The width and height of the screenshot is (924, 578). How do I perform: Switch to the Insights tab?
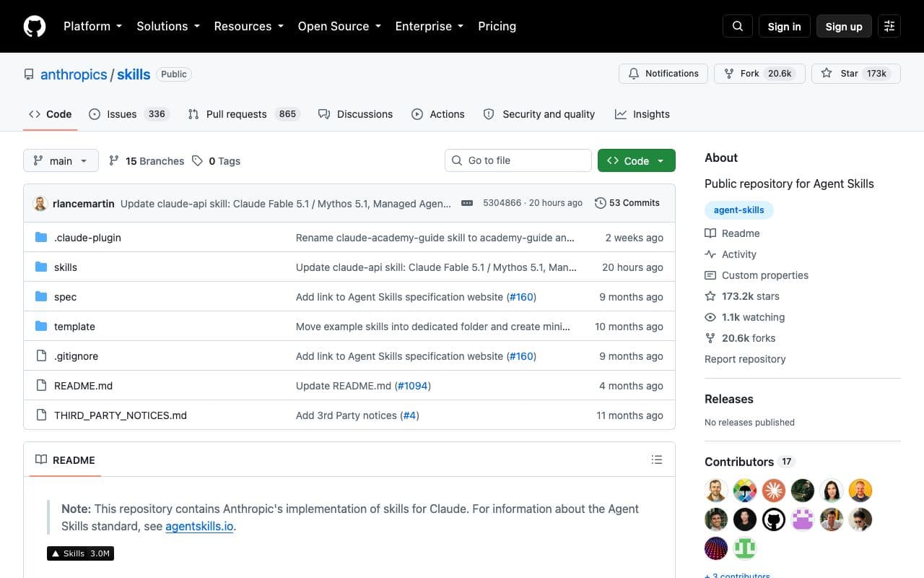642,114
